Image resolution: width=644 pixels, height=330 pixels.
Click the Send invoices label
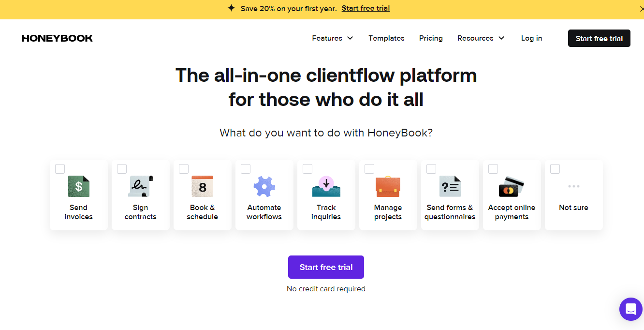click(79, 212)
